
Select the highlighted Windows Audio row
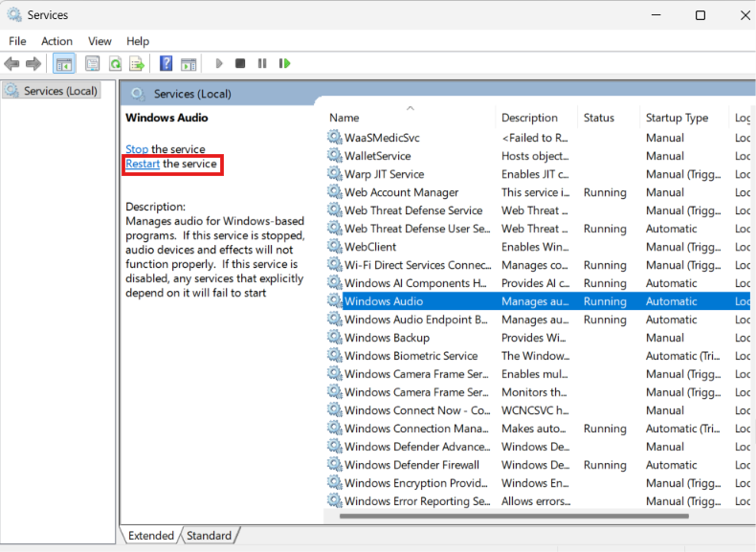(538, 301)
